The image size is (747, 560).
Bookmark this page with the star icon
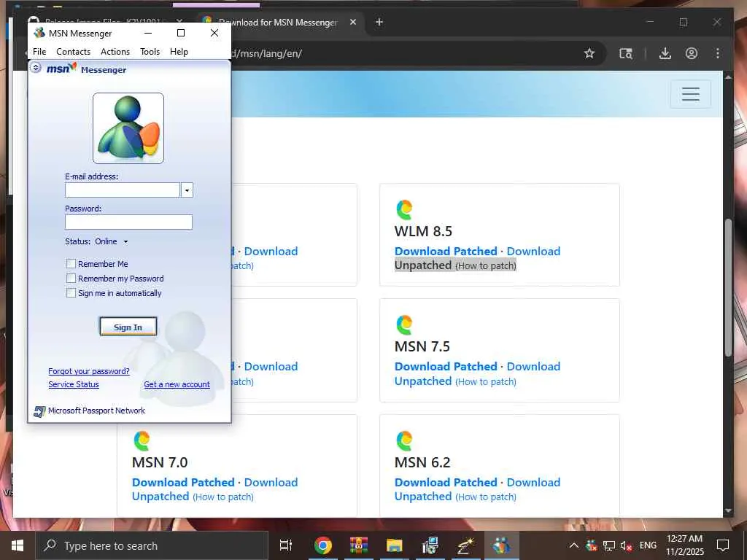[589, 53]
